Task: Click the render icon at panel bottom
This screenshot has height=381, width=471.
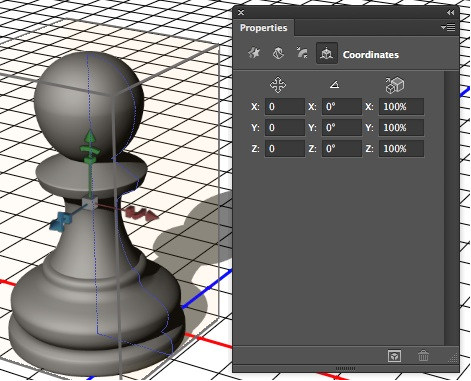Action: (394, 356)
